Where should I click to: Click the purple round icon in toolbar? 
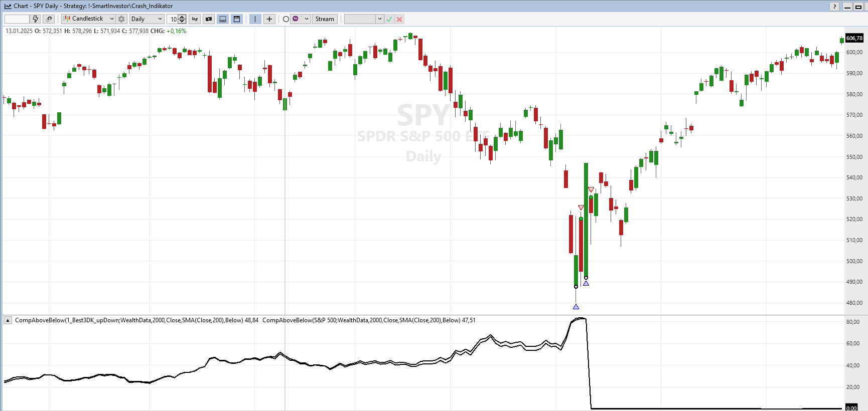(x=296, y=19)
